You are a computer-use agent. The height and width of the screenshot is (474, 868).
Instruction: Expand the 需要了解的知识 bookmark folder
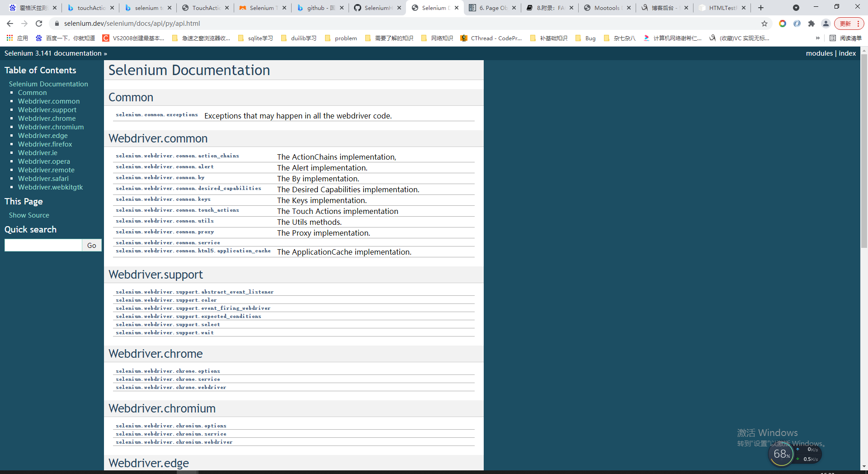389,38
